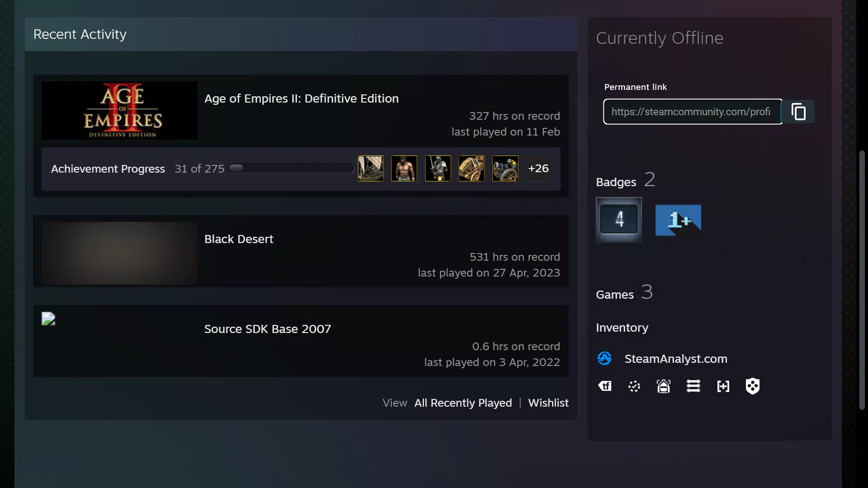
Task: Click 'last played on 3 Apr, 2022'
Action: point(492,362)
